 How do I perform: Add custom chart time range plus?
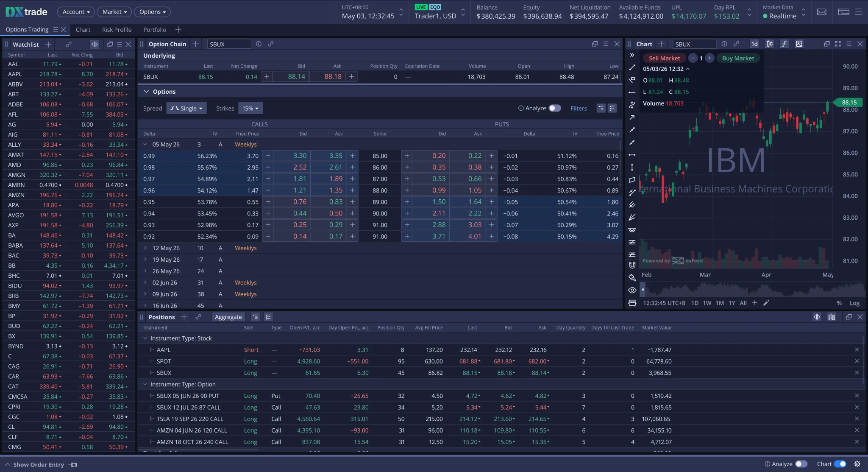(754, 303)
